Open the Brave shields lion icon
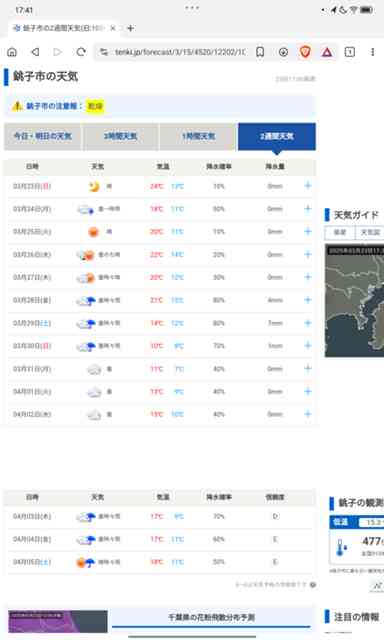The image size is (384, 640). (305, 52)
